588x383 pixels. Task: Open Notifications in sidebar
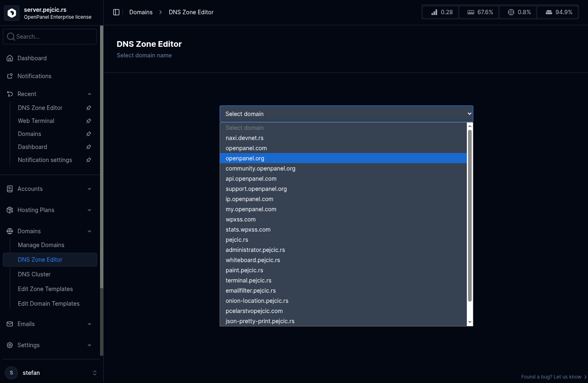(35, 76)
